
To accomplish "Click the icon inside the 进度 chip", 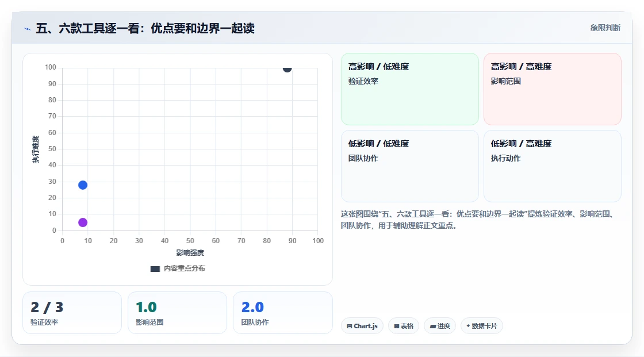I will 432,326.
